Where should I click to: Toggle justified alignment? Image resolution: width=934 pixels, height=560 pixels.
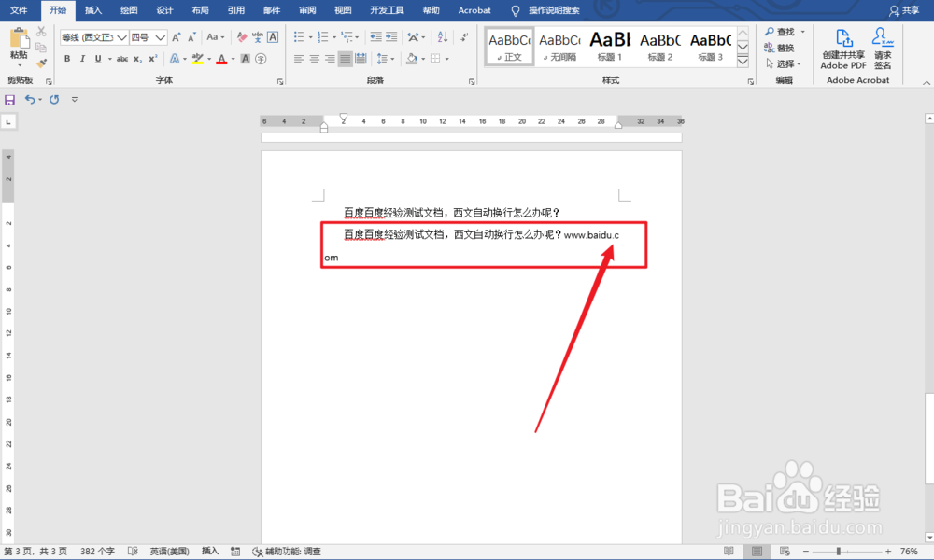click(346, 59)
